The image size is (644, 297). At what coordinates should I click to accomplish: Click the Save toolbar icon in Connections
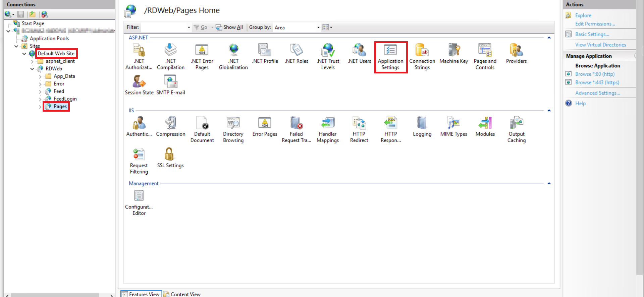(x=21, y=14)
